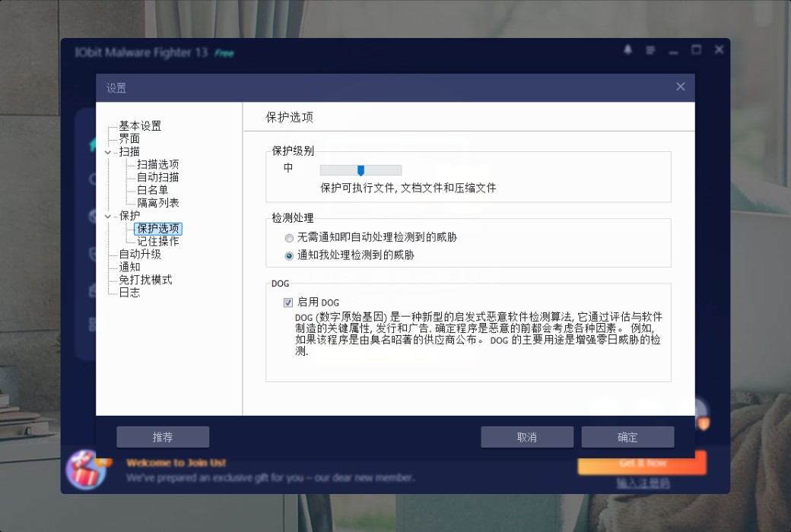Click the 推荐 button

[x=162, y=436]
